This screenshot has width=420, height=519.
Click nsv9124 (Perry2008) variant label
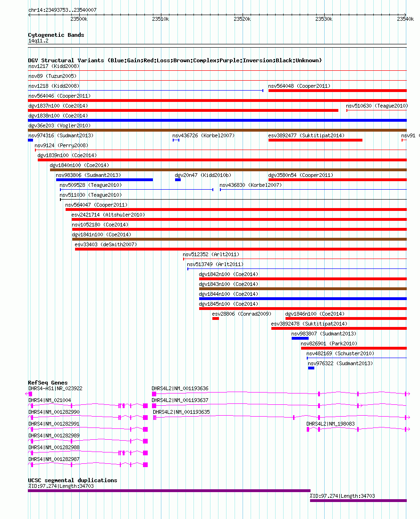[x=61, y=146]
